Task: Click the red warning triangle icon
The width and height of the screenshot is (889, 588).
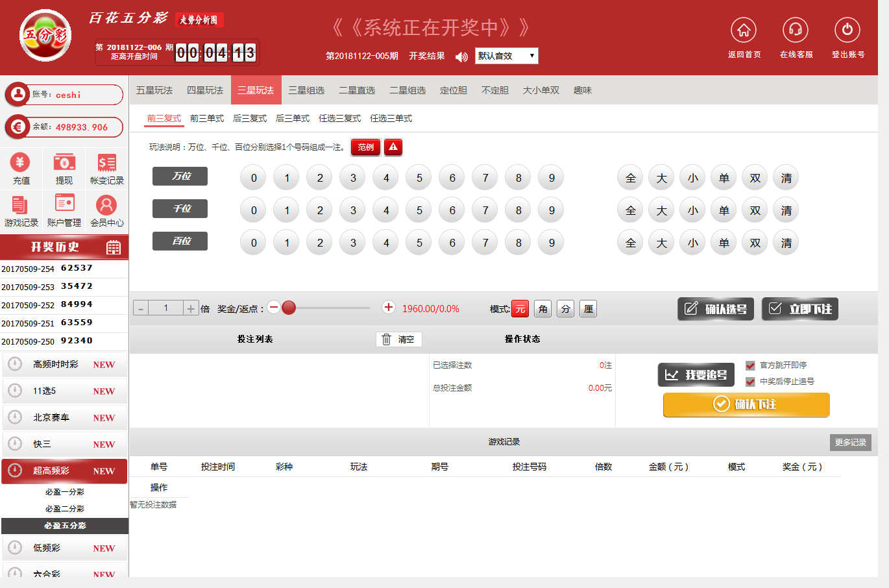Action: click(x=393, y=147)
